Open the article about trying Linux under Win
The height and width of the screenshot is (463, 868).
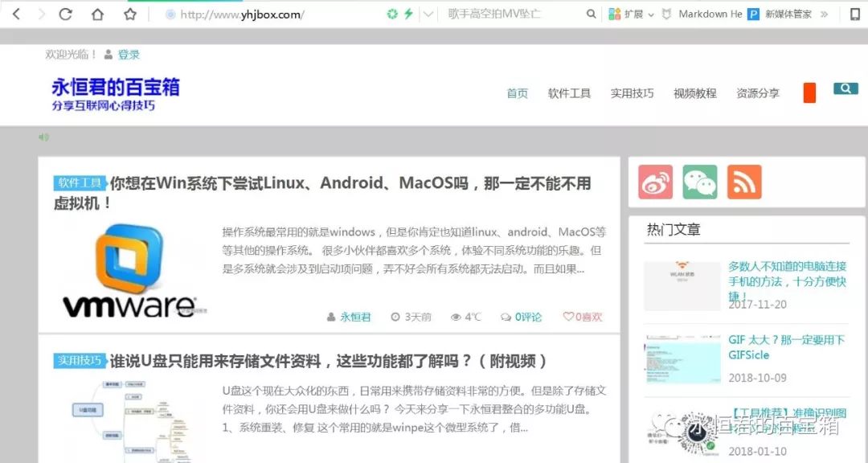pos(323,193)
